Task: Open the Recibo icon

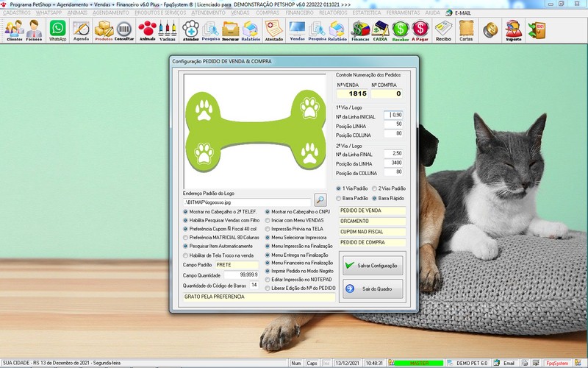Action: tap(444, 30)
